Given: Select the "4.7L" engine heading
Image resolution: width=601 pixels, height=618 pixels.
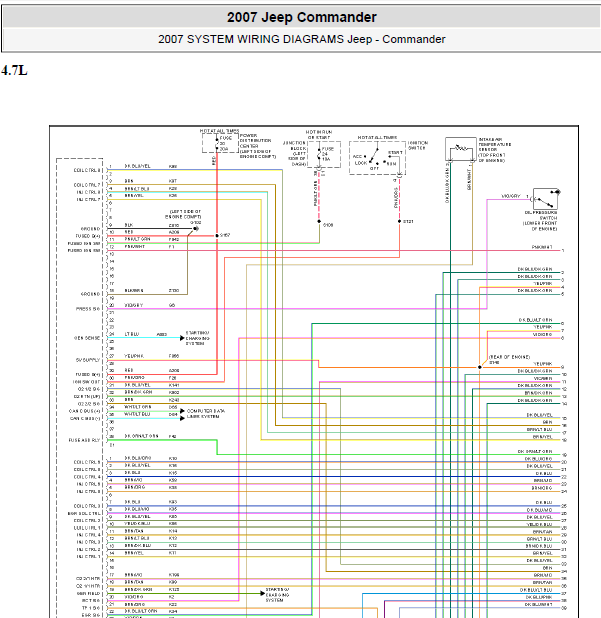Looking at the screenshot, I should coord(14,71).
